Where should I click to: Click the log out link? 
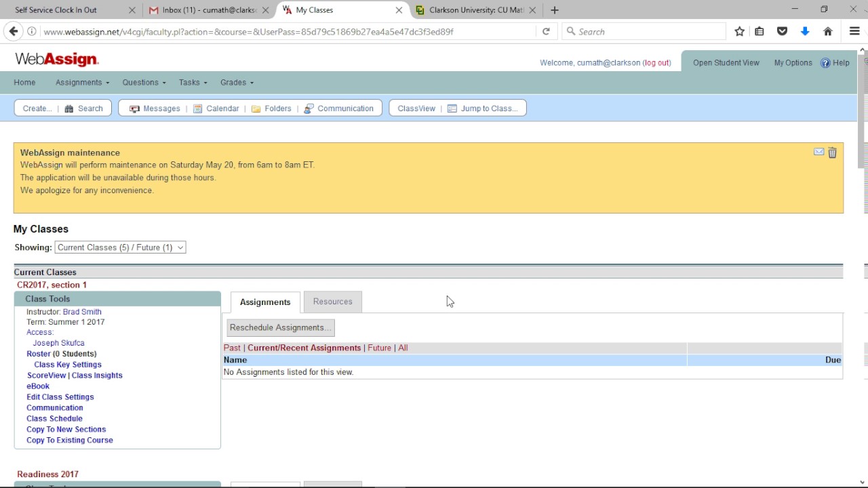pos(657,63)
